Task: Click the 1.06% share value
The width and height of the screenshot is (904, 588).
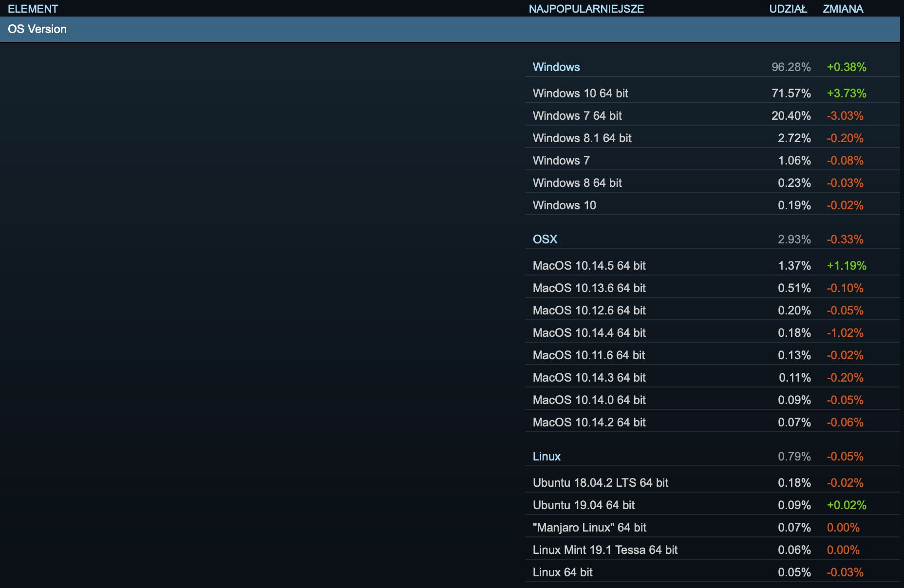Action: tap(794, 161)
